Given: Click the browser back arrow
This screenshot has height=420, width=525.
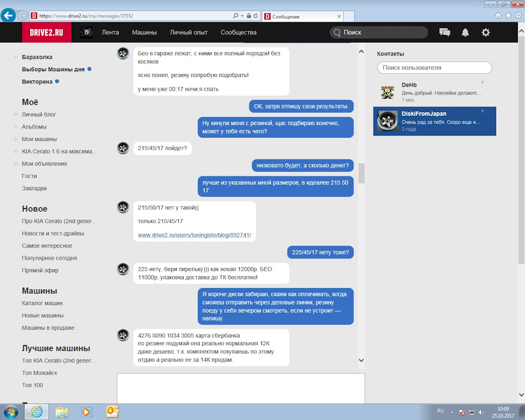Looking at the screenshot, I should click(8, 15).
